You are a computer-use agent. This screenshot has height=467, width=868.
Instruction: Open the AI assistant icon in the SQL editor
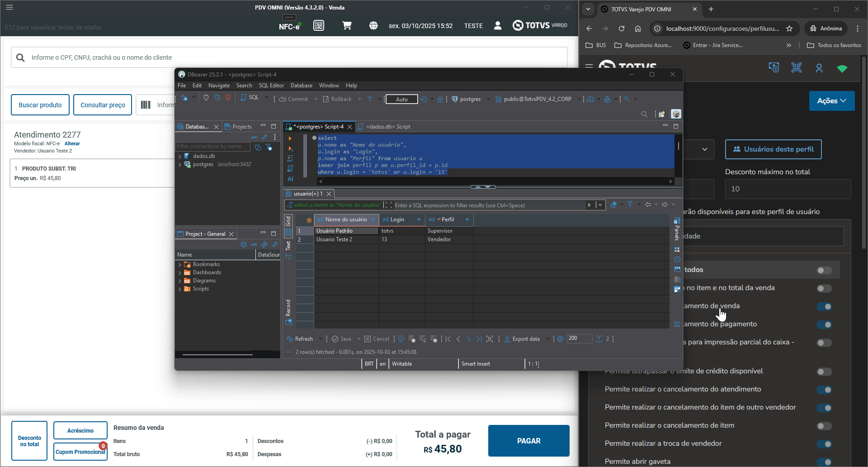pos(290,179)
